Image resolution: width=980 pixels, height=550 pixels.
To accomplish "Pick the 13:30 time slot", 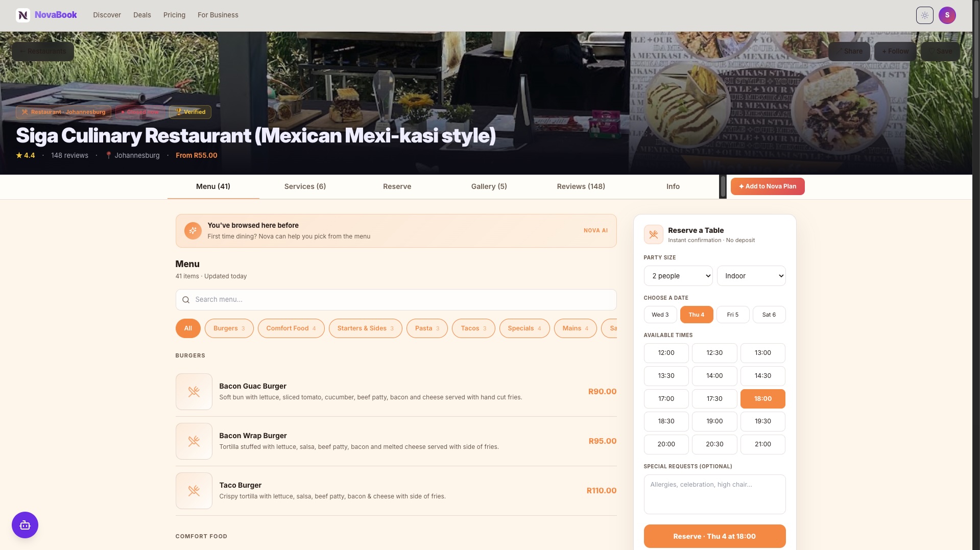I will pos(666,376).
